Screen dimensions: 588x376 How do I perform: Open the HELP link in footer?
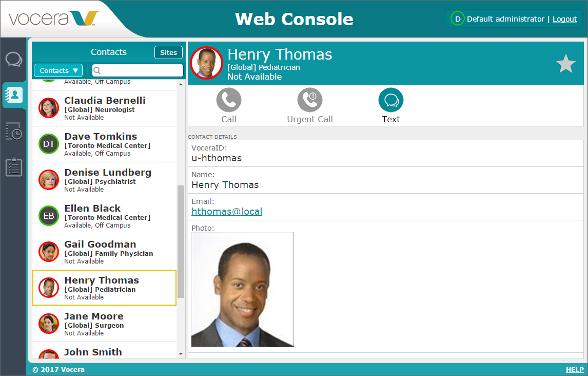pyautogui.click(x=574, y=370)
